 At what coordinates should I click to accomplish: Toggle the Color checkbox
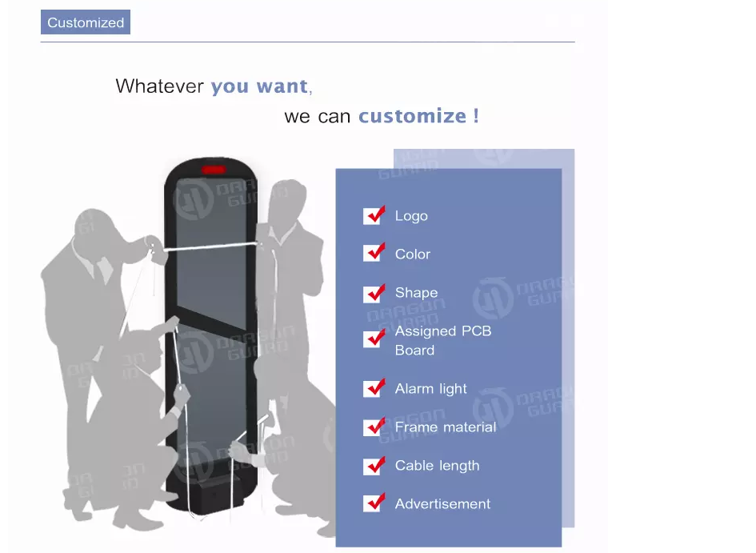[374, 253]
